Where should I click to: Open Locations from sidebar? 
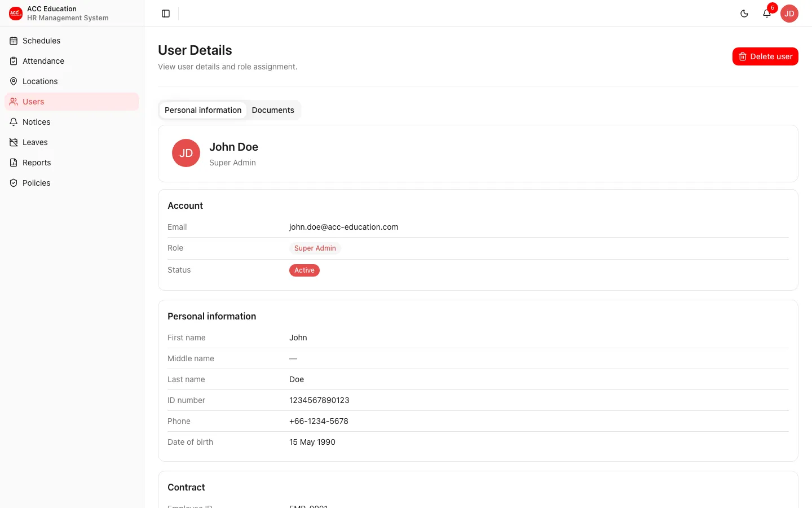click(72, 81)
